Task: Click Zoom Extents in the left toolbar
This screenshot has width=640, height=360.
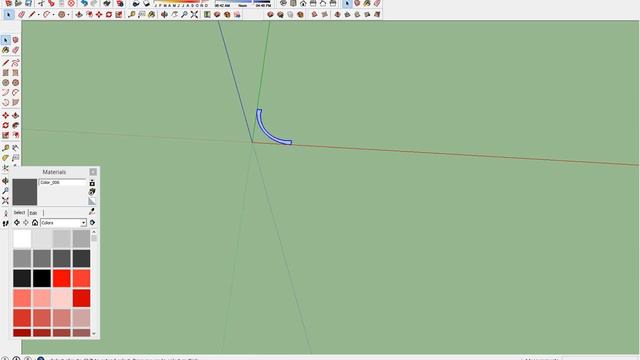Action: click(5, 200)
